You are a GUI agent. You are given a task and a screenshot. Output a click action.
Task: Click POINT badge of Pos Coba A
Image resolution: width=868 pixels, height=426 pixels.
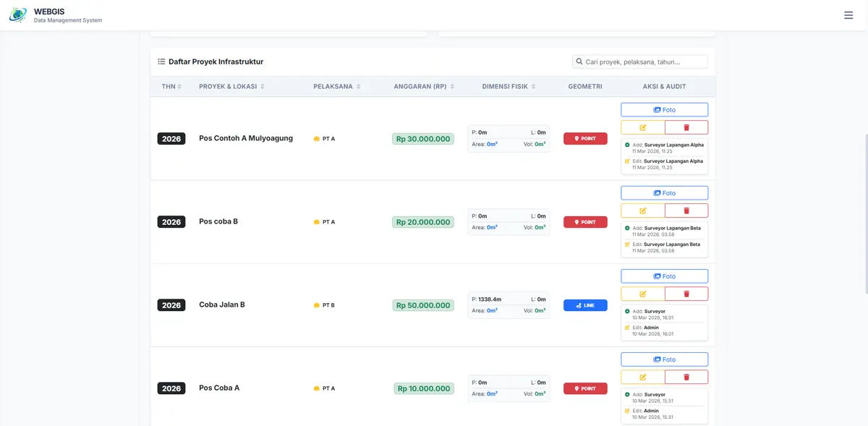[x=585, y=388]
